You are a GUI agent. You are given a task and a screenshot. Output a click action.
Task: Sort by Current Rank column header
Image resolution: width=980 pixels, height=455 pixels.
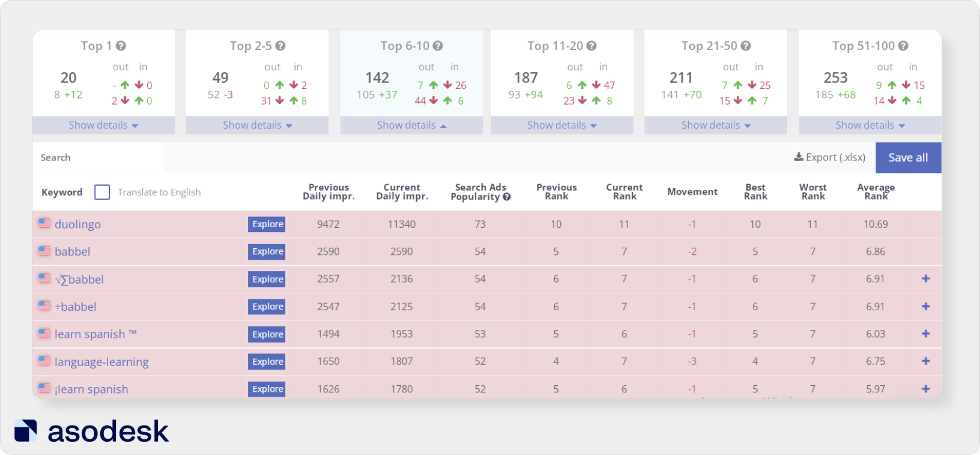tap(625, 192)
